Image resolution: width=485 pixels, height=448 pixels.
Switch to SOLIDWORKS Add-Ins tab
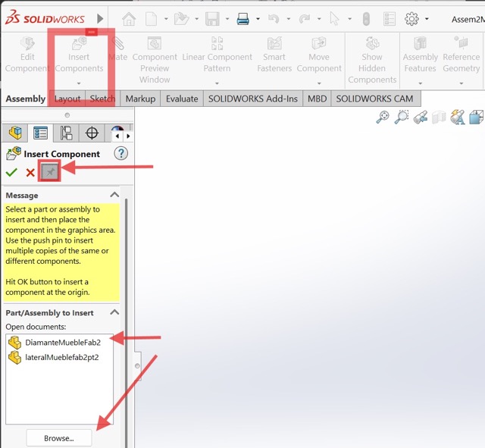tap(253, 99)
